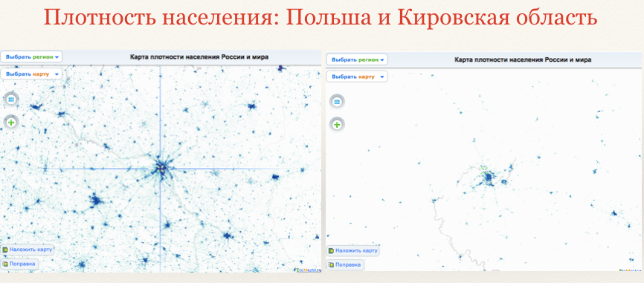
Task: Open the EtoMesto.ru link on left map
Action: coord(309,270)
